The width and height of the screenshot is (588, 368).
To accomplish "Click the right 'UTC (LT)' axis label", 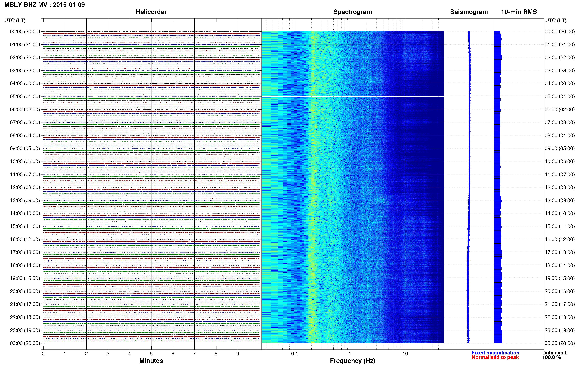I will [556, 20].
